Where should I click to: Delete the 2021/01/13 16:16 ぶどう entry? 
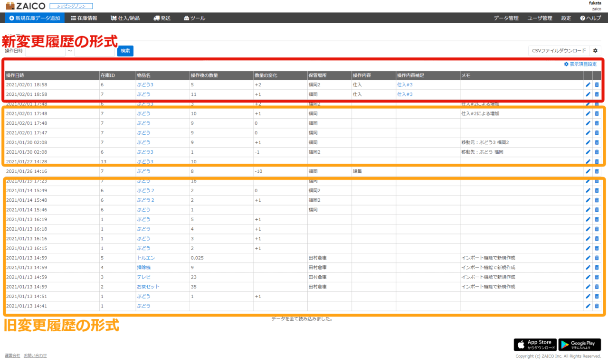tap(597, 239)
